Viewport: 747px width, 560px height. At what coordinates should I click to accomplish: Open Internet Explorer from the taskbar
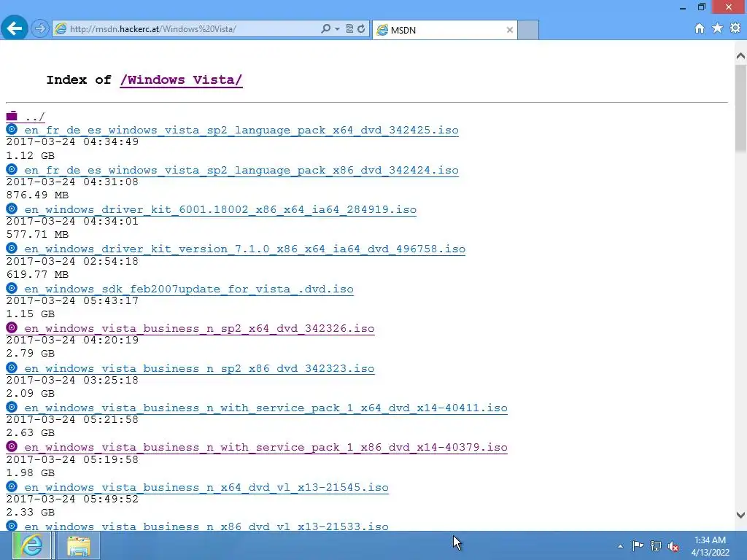[x=31, y=545]
